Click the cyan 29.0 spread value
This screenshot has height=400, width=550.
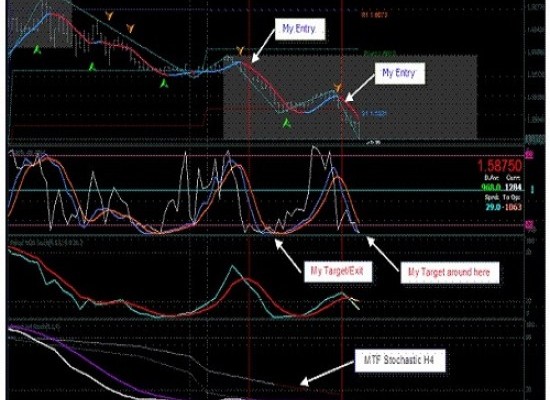pos(492,207)
